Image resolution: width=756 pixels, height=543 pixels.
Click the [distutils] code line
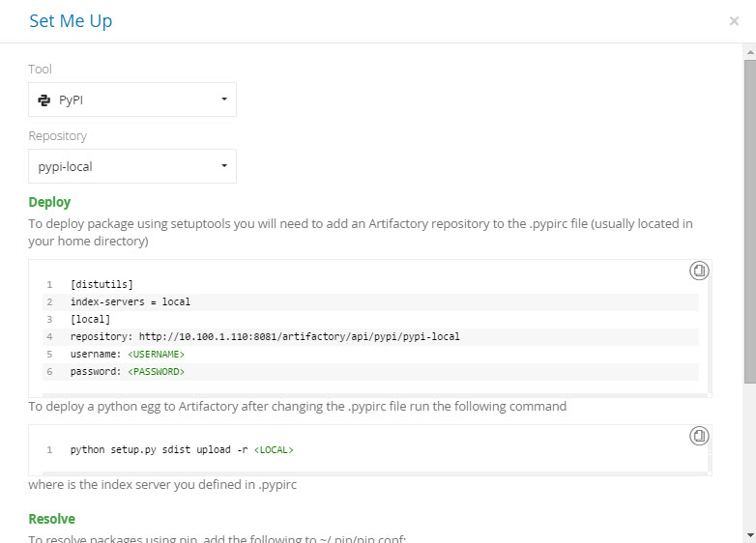point(102,284)
